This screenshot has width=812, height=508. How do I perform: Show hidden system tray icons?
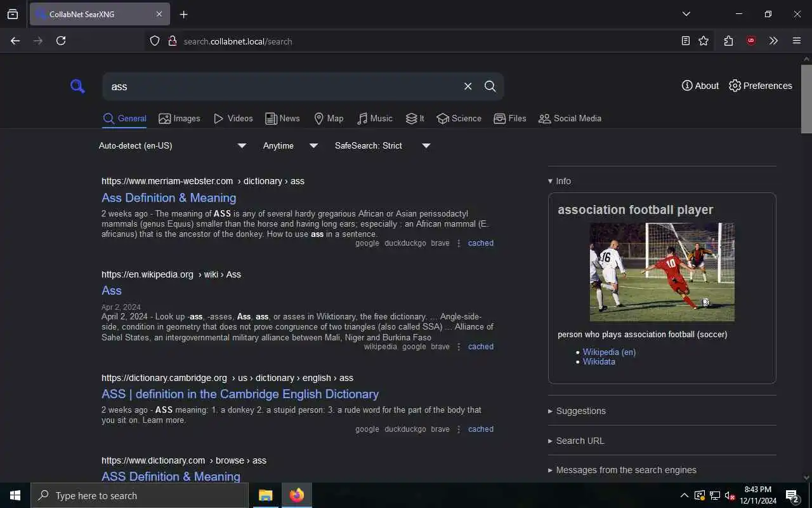(684, 495)
